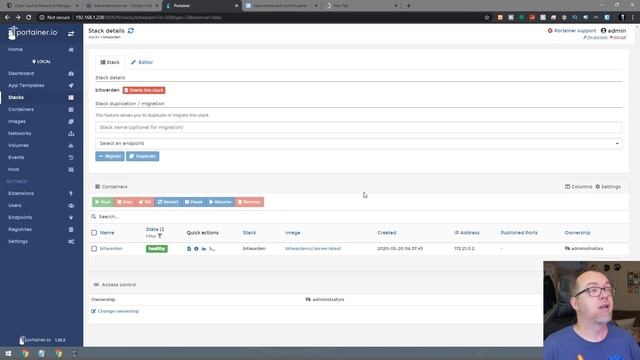Click the Change ownership link
640x360 pixels.
(115, 311)
